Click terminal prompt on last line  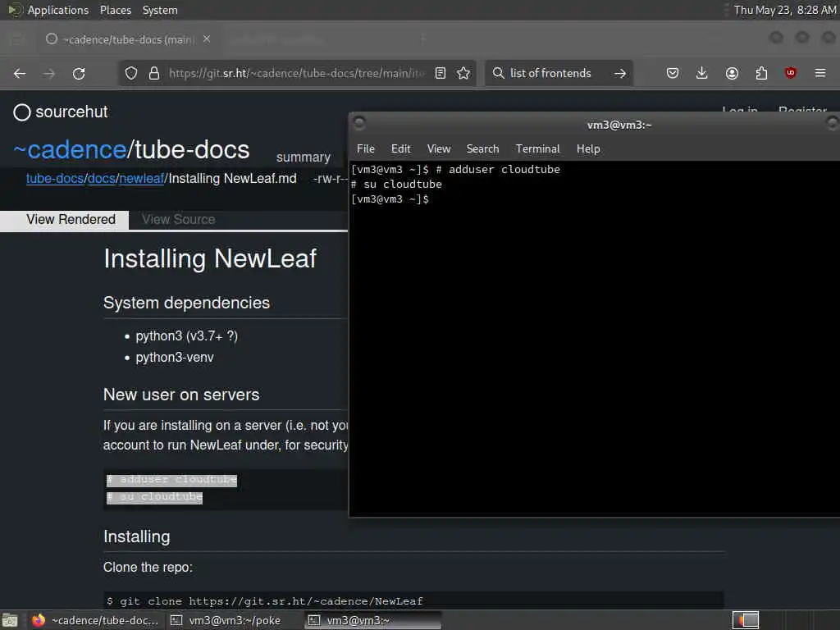point(390,199)
